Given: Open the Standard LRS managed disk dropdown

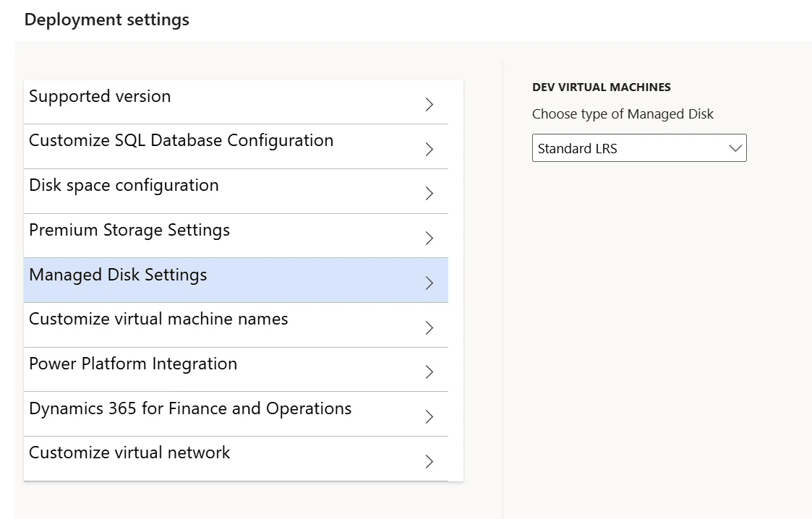Looking at the screenshot, I should coord(639,148).
